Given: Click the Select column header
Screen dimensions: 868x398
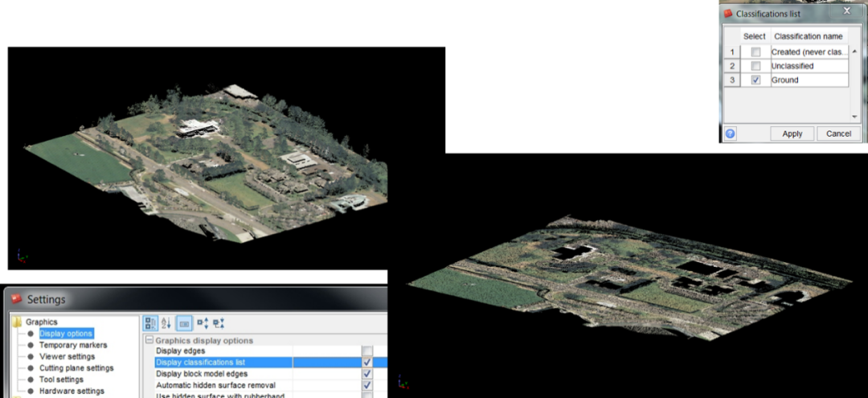Looking at the screenshot, I should tap(755, 36).
